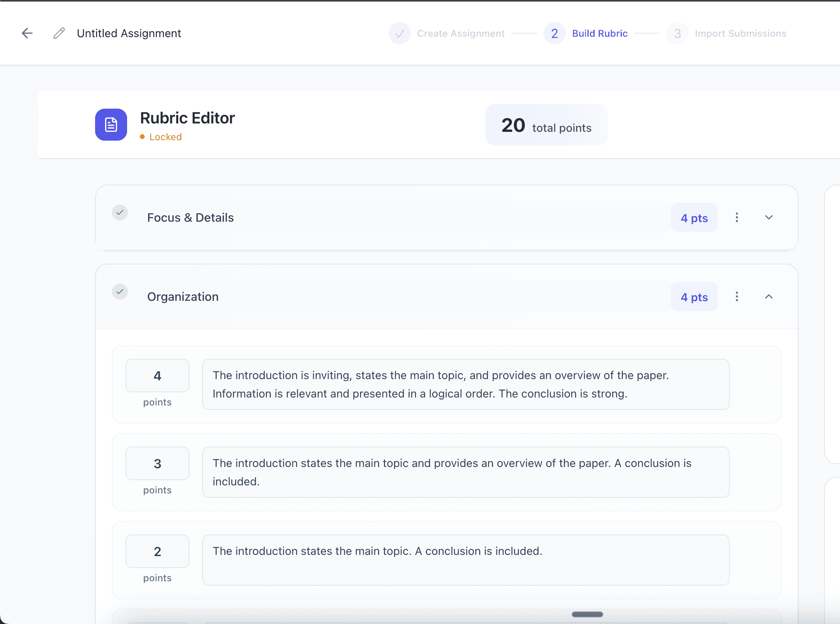Open the three-dot menu for Focus & Details

[737, 217]
